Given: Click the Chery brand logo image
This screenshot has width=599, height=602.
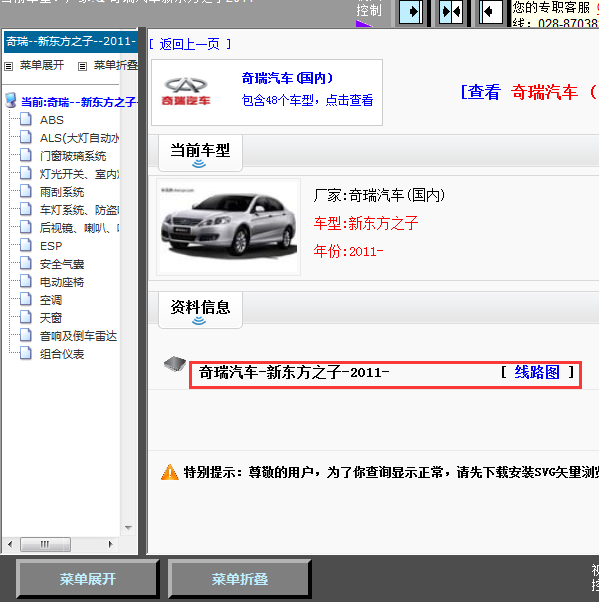Looking at the screenshot, I should [x=186, y=91].
